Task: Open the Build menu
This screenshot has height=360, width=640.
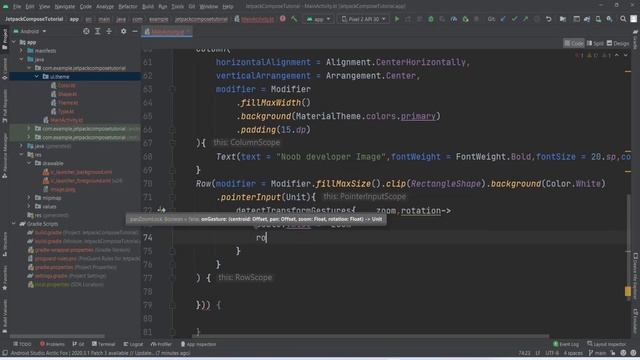Action: (148, 7)
